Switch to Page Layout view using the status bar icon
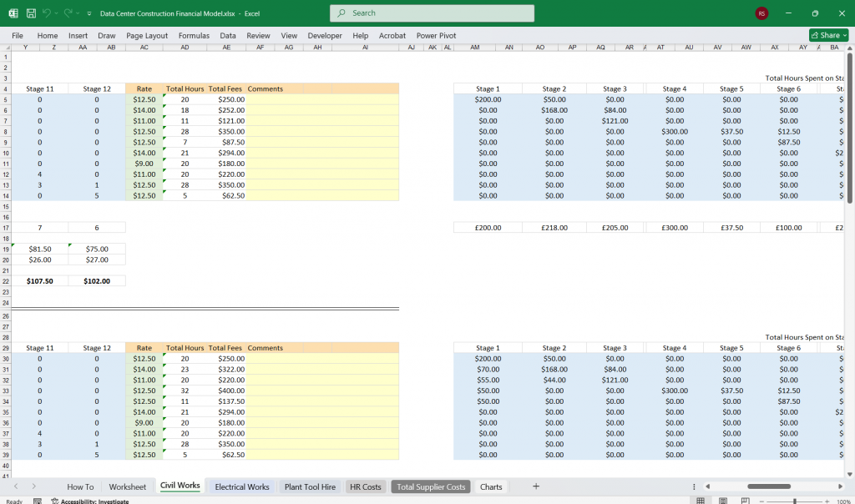Viewport: 855px width, 504px height. [722, 499]
